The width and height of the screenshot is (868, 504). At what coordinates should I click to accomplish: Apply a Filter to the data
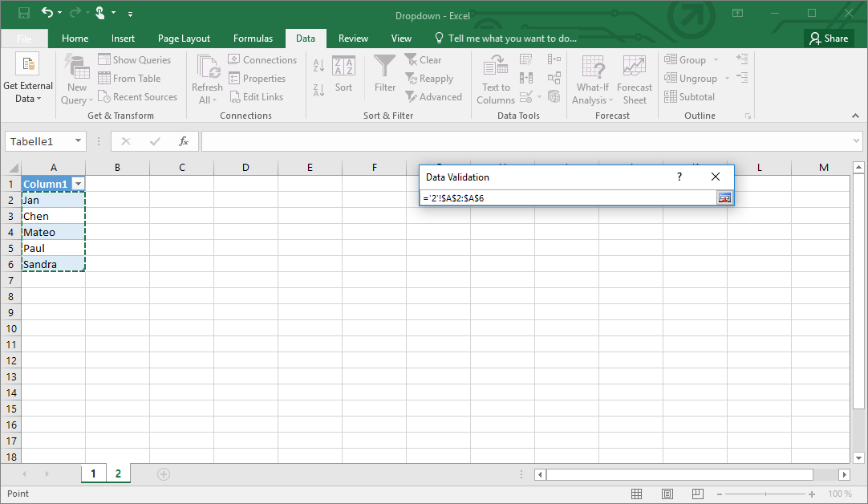point(384,72)
